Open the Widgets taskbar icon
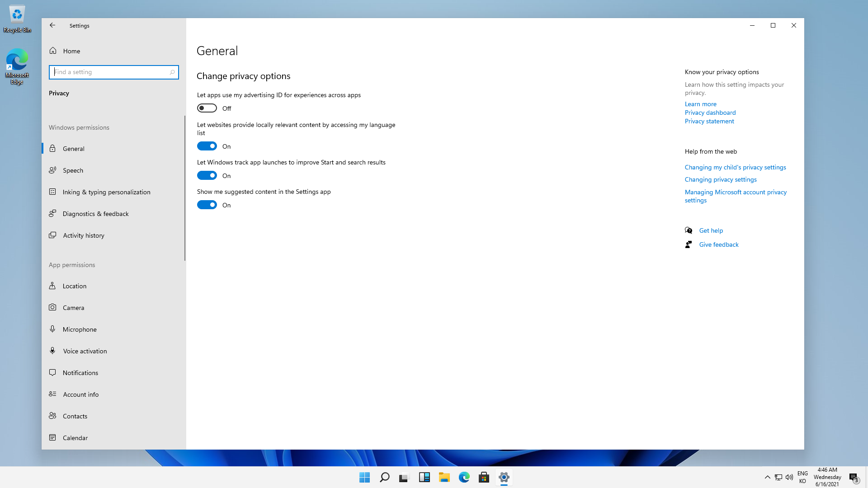 tap(424, 477)
